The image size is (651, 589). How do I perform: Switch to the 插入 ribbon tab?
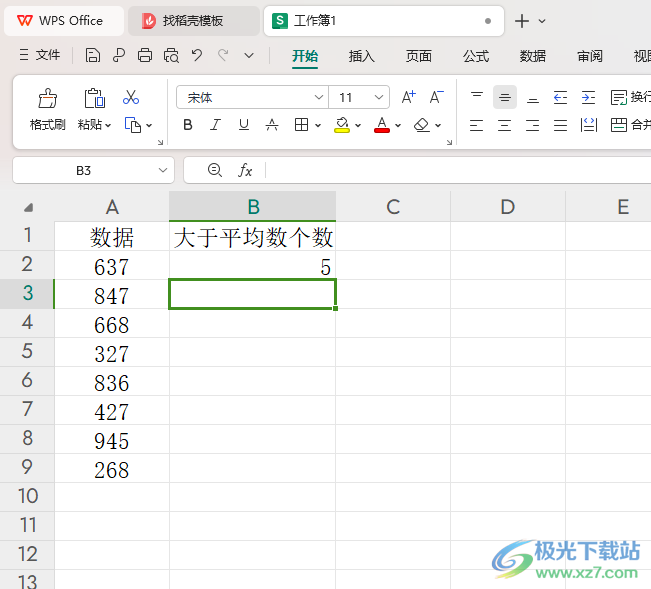click(361, 56)
